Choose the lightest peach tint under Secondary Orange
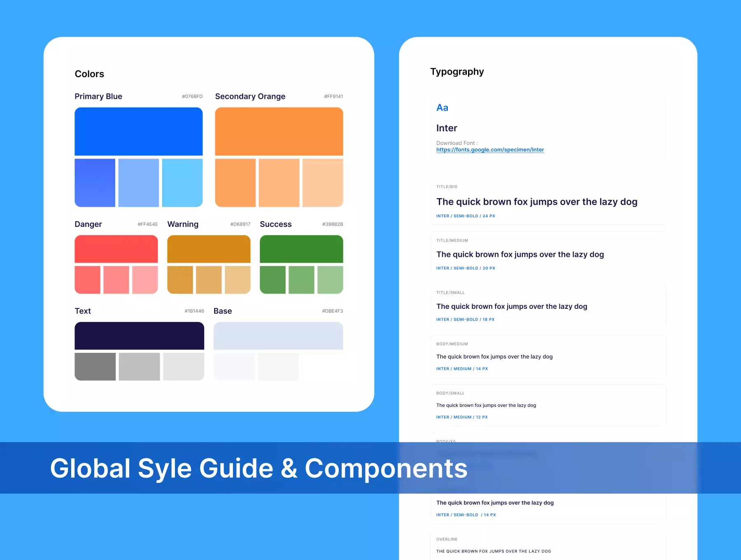The height and width of the screenshot is (560, 741). (323, 183)
